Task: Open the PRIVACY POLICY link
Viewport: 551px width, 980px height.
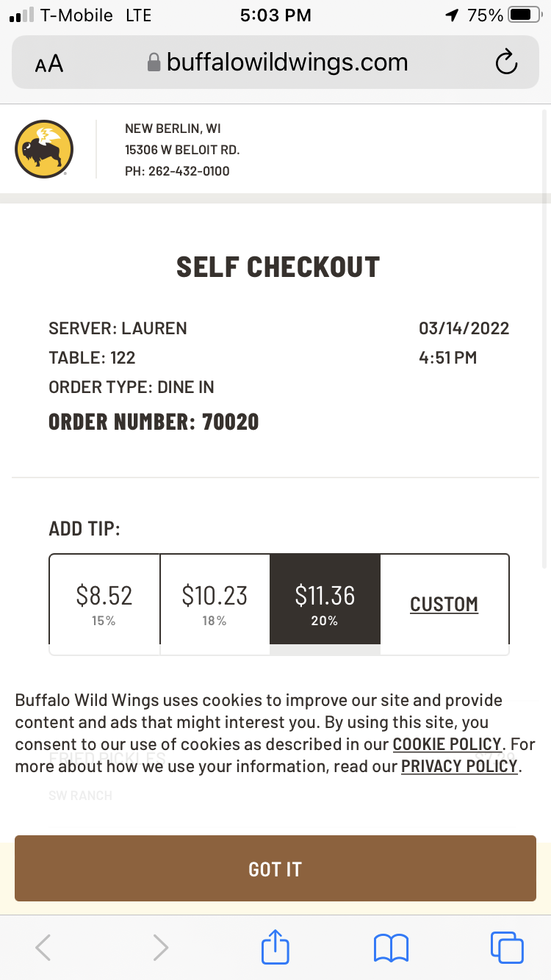Action: 459,766
